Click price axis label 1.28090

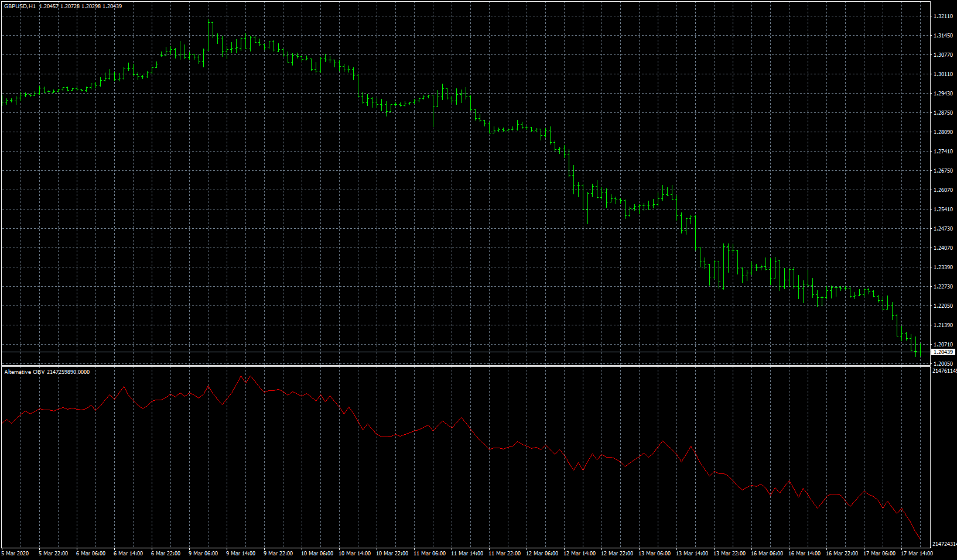click(942, 132)
